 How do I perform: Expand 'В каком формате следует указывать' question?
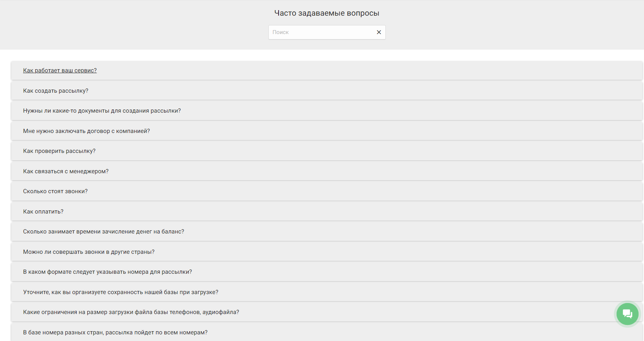(107, 272)
